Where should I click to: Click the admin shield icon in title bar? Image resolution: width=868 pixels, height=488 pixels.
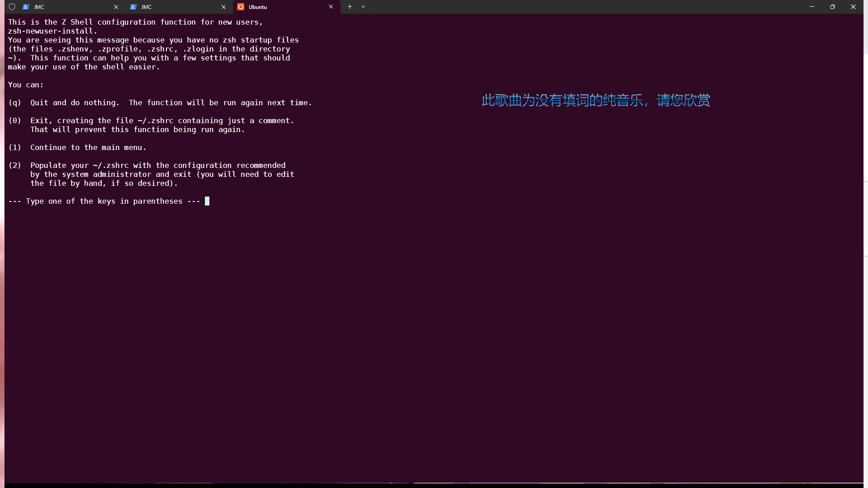(12, 7)
